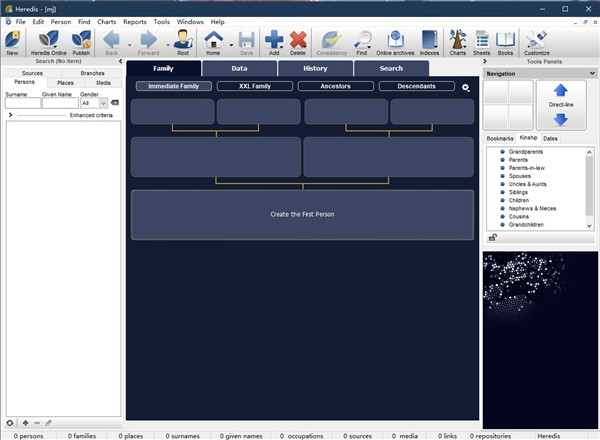Open the Help menu
Viewport: 600px width, 440px height.
click(x=217, y=22)
